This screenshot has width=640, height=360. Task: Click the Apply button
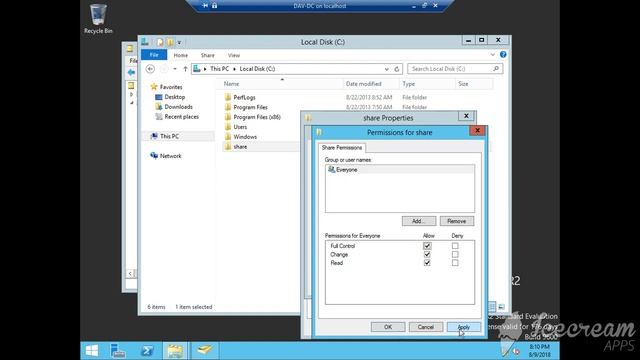point(464,327)
